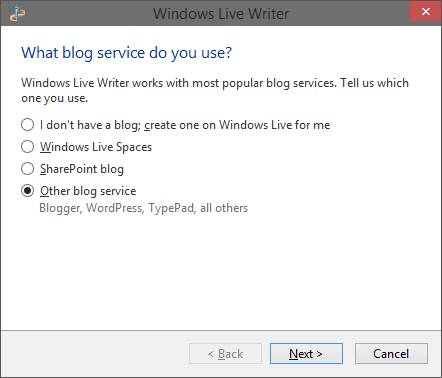This screenshot has height=378, width=442.
Task: Click the greyed-out Back button
Action: [x=225, y=354]
